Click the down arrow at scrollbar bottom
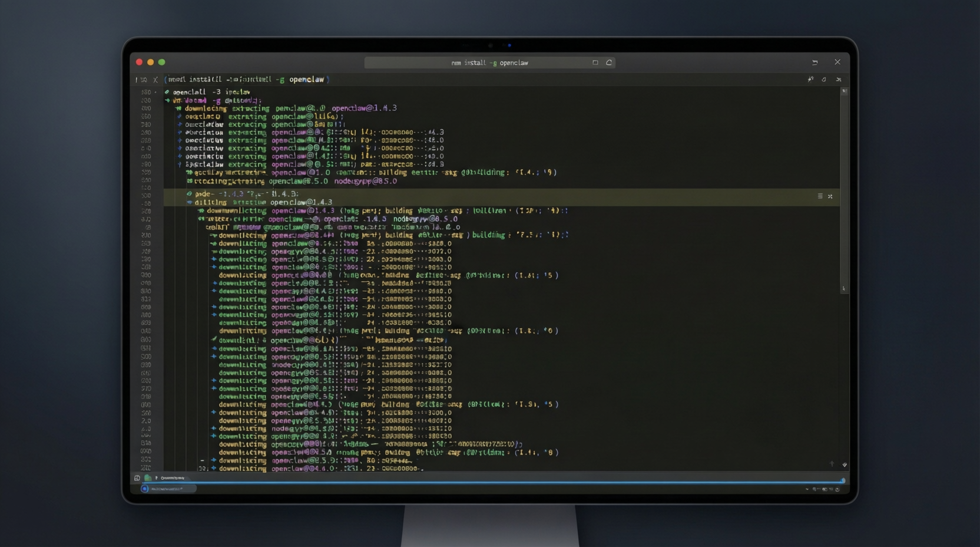Screen dimensions: 980x547 (845, 464)
